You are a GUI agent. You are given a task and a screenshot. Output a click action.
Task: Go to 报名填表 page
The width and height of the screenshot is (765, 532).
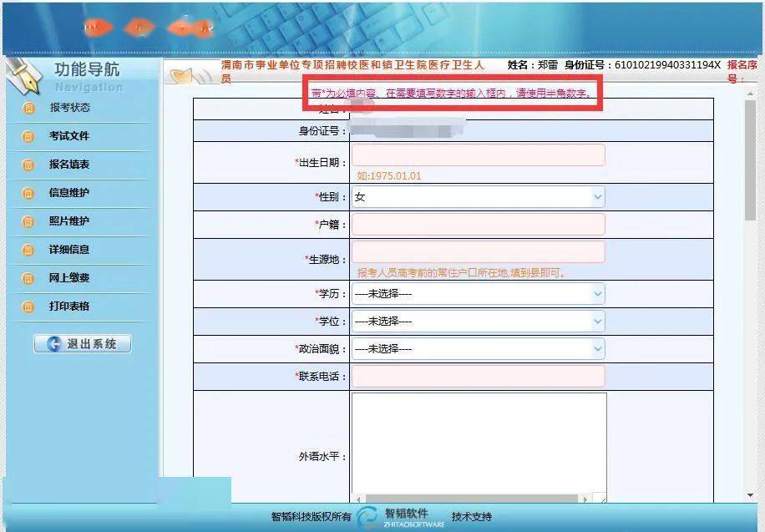[x=69, y=164]
